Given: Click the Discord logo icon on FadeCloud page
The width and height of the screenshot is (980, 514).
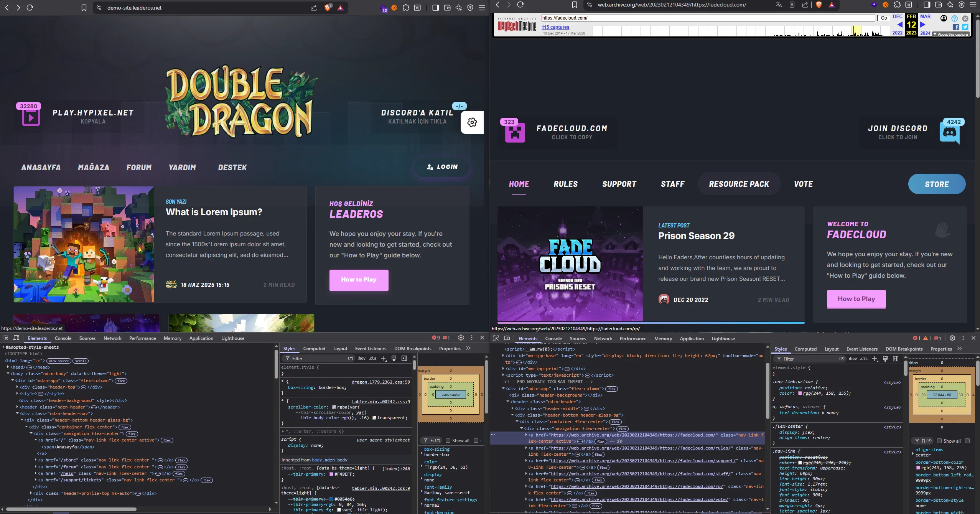Looking at the screenshot, I should [949, 133].
